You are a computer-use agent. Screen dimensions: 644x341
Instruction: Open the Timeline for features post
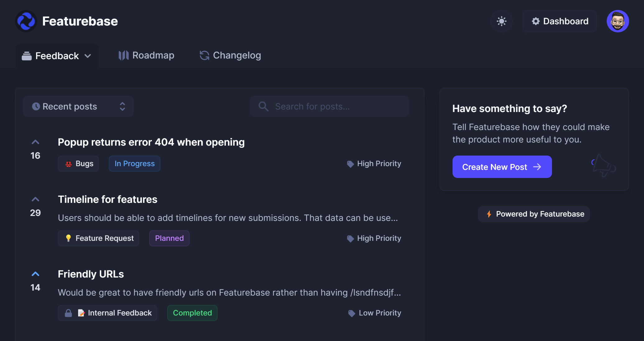pos(108,199)
